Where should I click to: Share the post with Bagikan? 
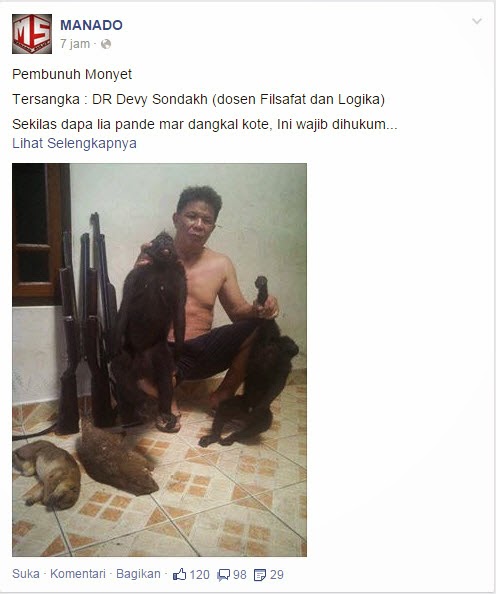[x=138, y=574]
